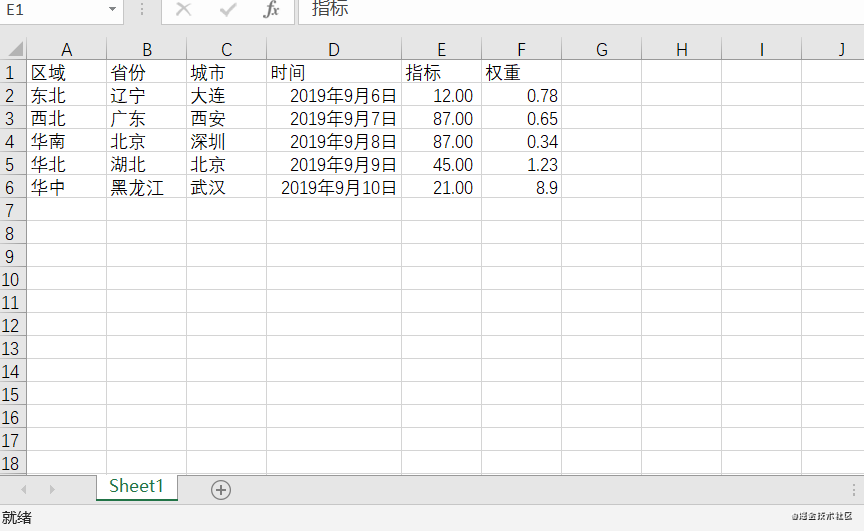Select row 2 header

coord(13,95)
